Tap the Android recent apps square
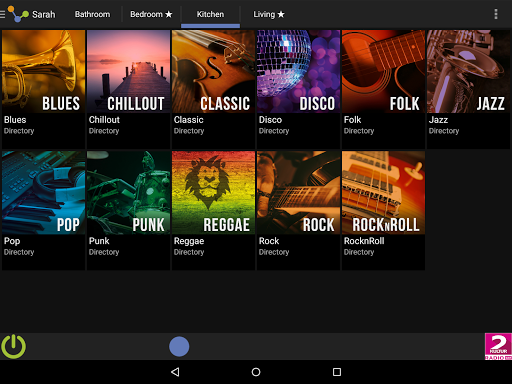 click(337, 372)
